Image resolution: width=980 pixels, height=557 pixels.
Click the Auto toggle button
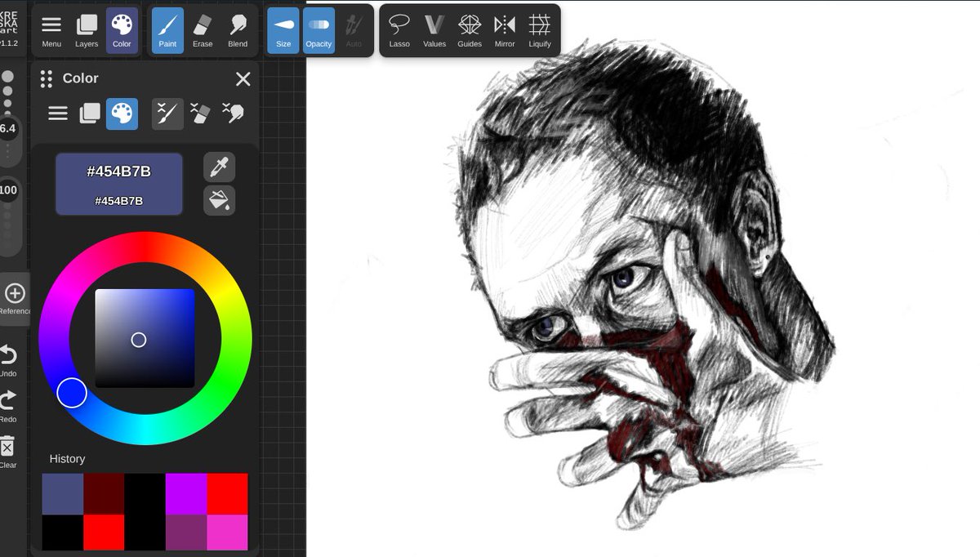[x=354, y=30]
